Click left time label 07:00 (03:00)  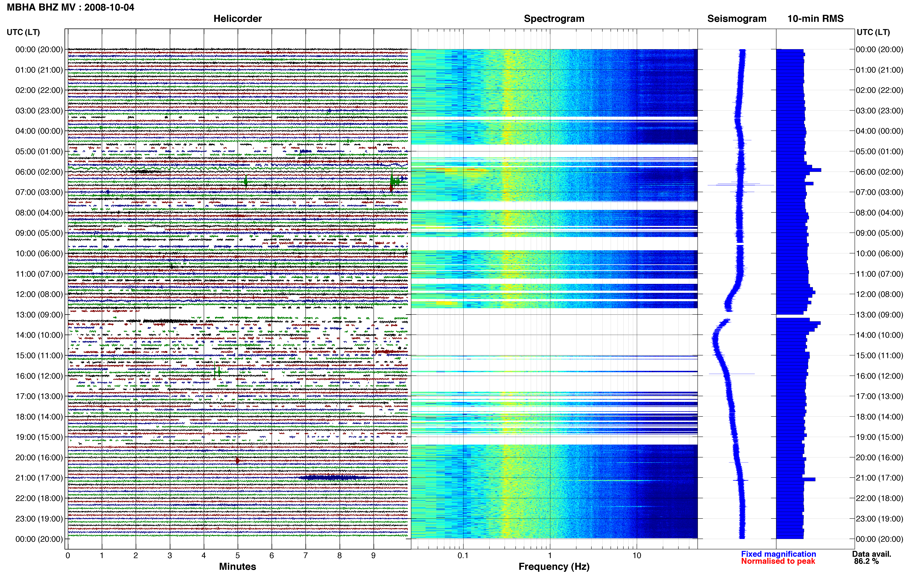[x=39, y=192]
